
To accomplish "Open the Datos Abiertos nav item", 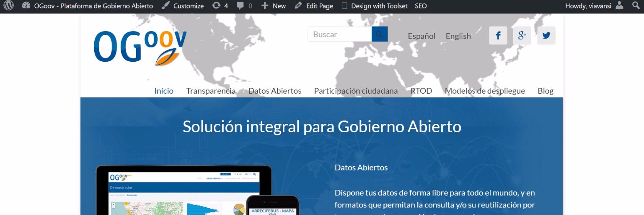I will coord(275,91).
